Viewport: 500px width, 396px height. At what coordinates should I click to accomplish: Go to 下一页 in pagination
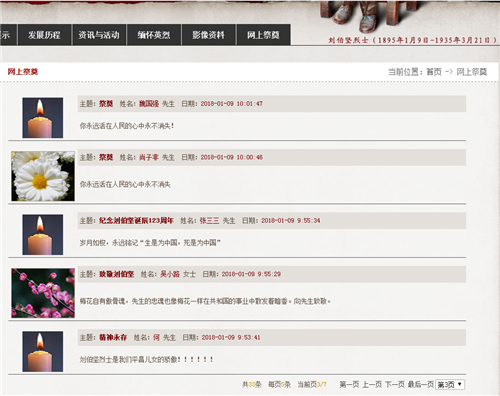tap(395, 384)
